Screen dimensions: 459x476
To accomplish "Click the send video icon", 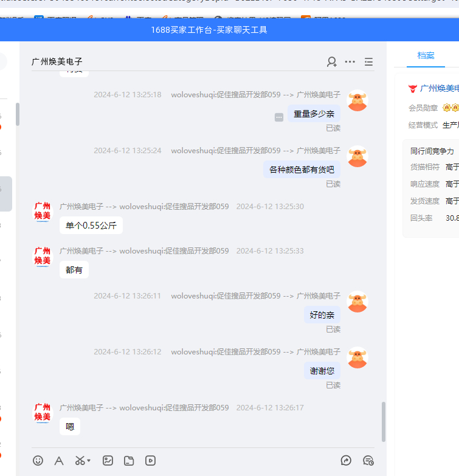I will click(150, 461).
